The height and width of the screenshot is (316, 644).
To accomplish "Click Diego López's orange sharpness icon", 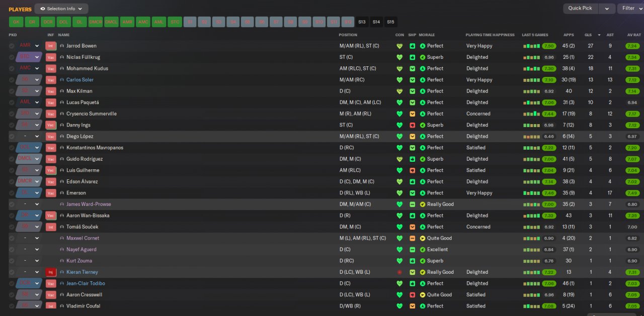I will [413, 137].
